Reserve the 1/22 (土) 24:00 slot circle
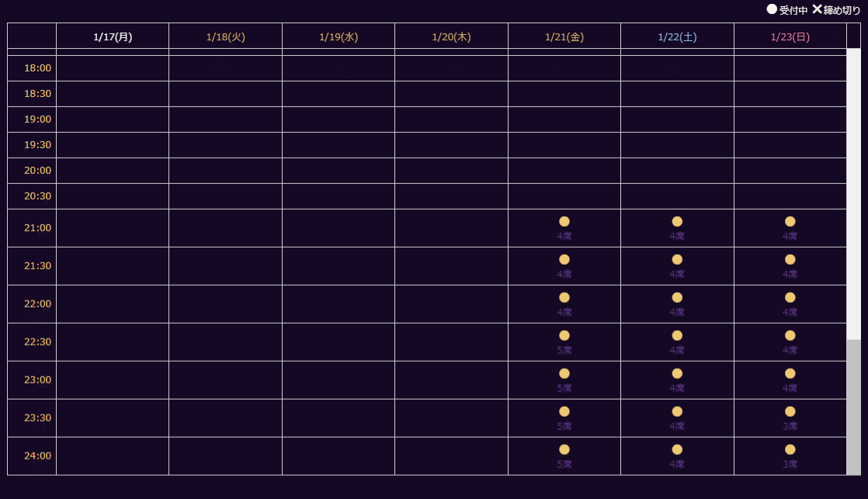 click(x=677, y=449)
